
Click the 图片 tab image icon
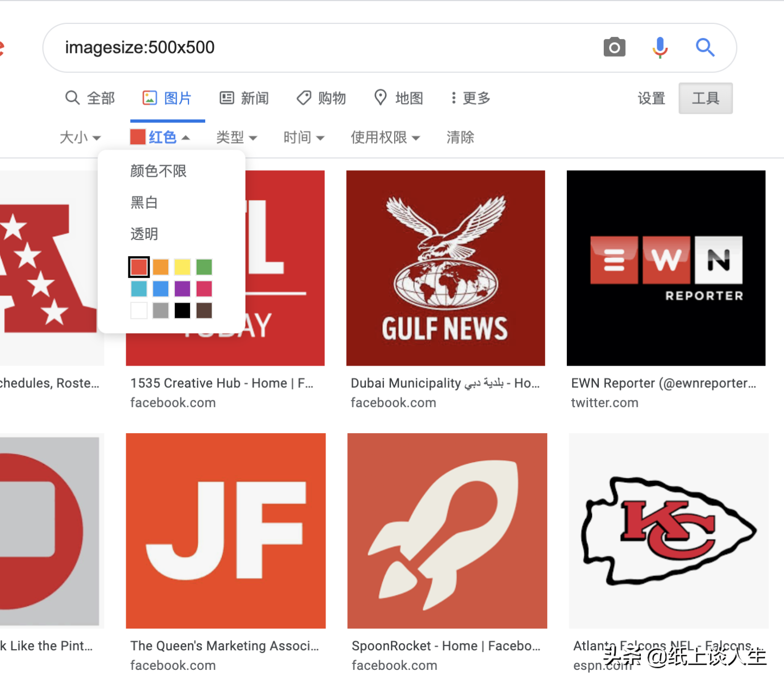coord(149,98)
